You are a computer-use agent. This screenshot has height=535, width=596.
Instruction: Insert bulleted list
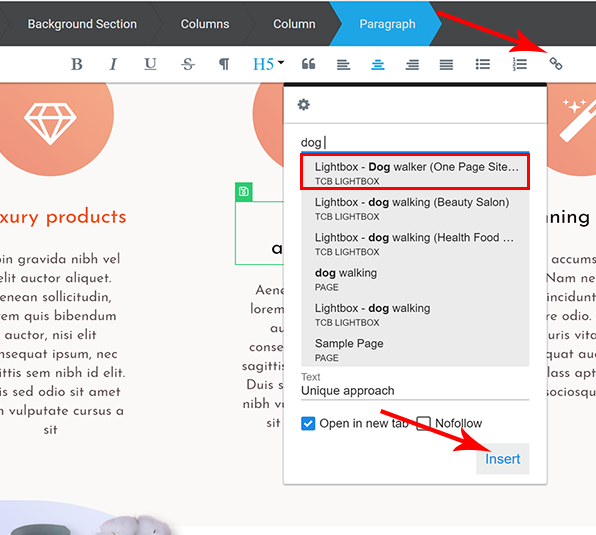(x=483, y=64)
